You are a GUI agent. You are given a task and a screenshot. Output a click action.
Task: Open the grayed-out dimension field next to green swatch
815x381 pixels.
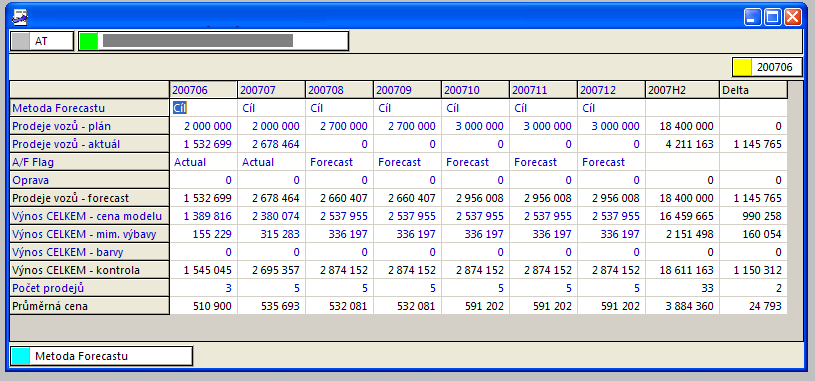pyautogui.click(x=214, y=41)
